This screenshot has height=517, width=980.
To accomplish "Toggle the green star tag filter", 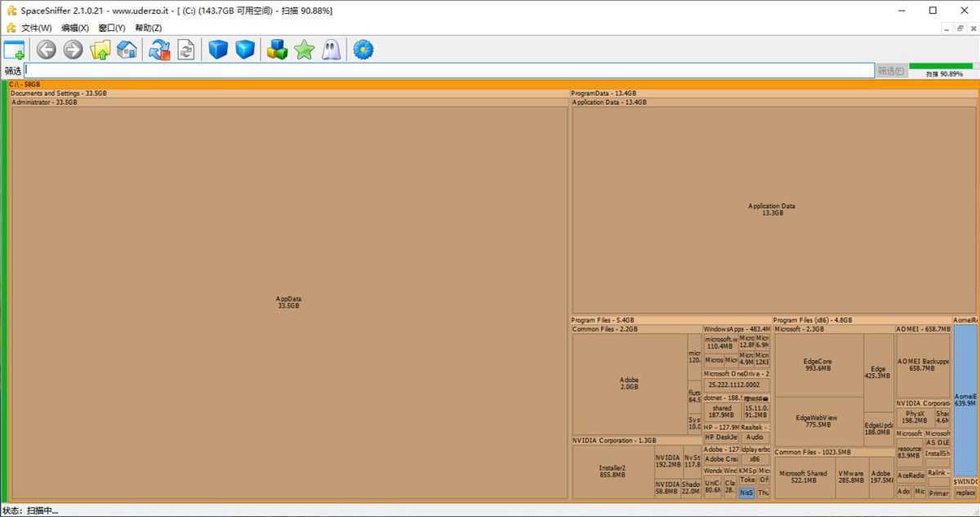I will pyautogui.click(x=303, y=49).
